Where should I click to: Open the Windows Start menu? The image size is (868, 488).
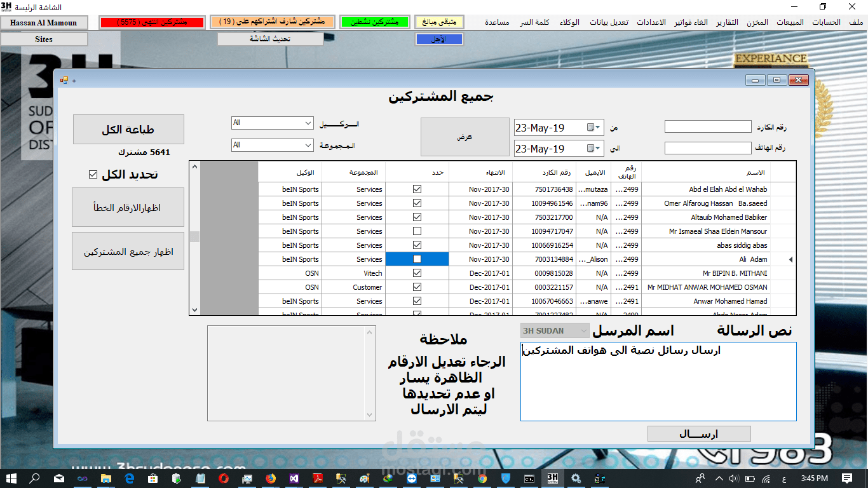(10, 479)
